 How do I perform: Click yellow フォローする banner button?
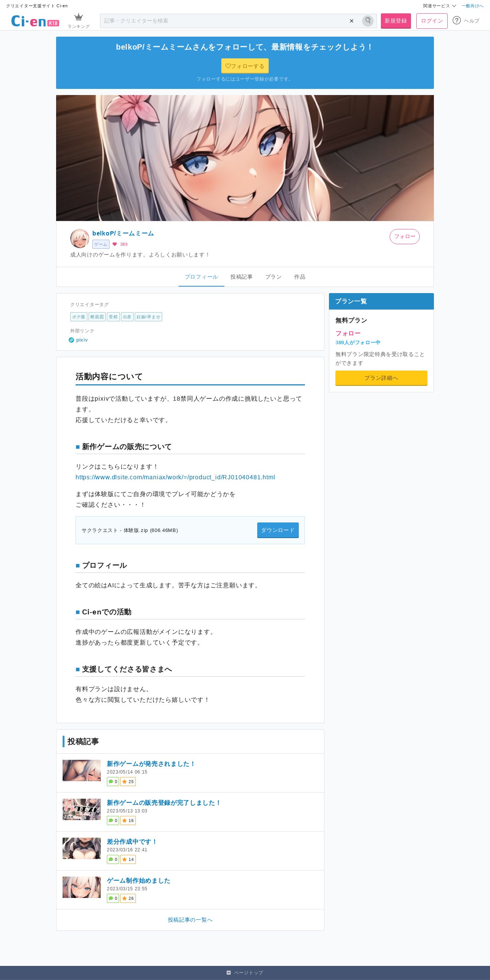tap(245, 66)
